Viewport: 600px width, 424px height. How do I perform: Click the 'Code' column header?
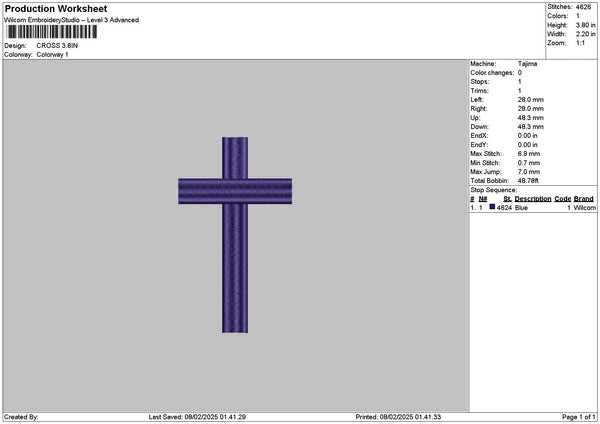point(563,199)
